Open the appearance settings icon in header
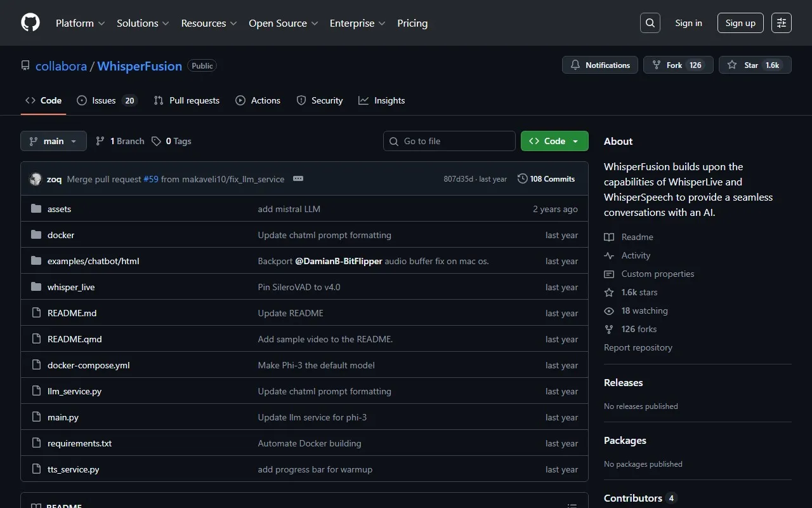812x508 pixels. [782, 23]
